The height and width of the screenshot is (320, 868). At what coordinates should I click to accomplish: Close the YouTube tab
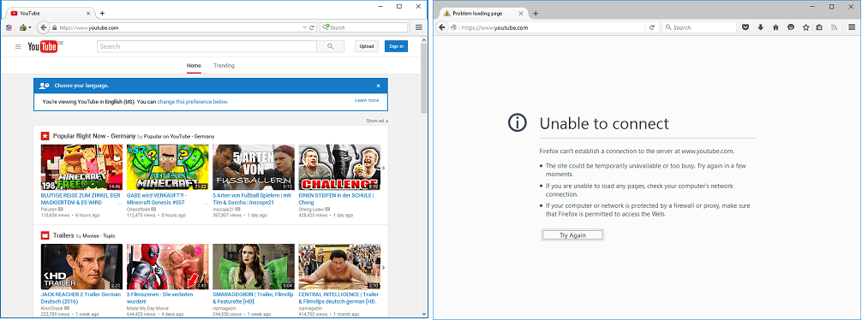pos(88,13)
